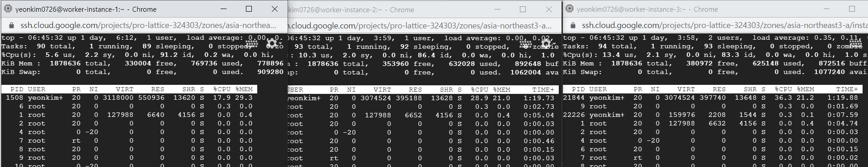
Task: Maximize the worker-instance-1 window
Action: tap(249, 9)
